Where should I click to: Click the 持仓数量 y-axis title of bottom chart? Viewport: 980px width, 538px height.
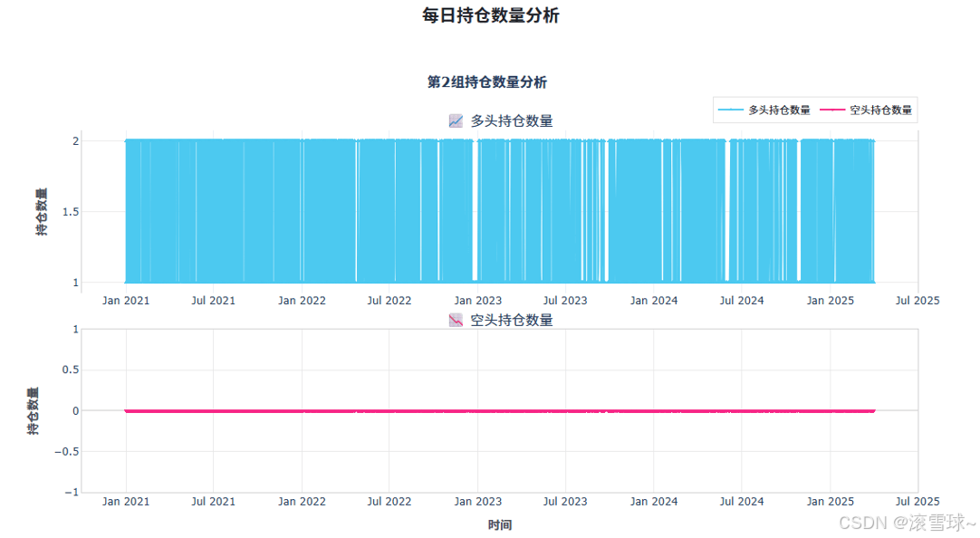tap(34, 410)
